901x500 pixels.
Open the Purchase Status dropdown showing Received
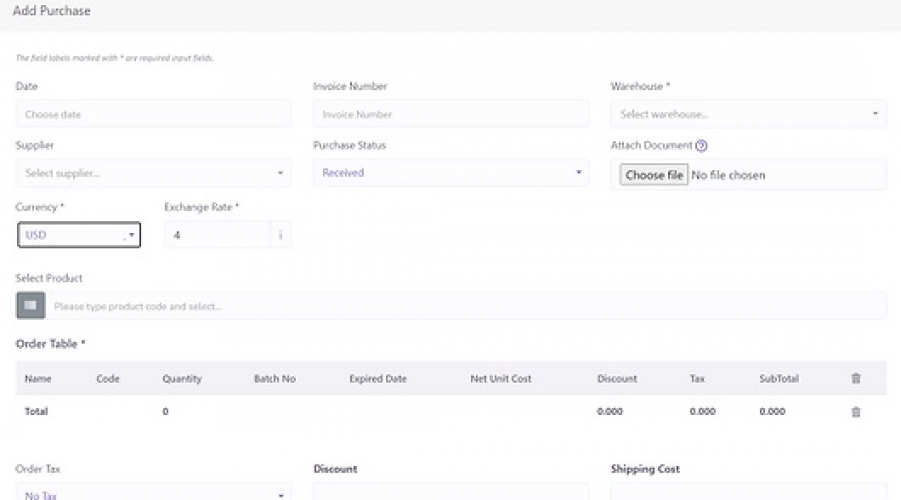pyautogui.click(x=451, y=172)
